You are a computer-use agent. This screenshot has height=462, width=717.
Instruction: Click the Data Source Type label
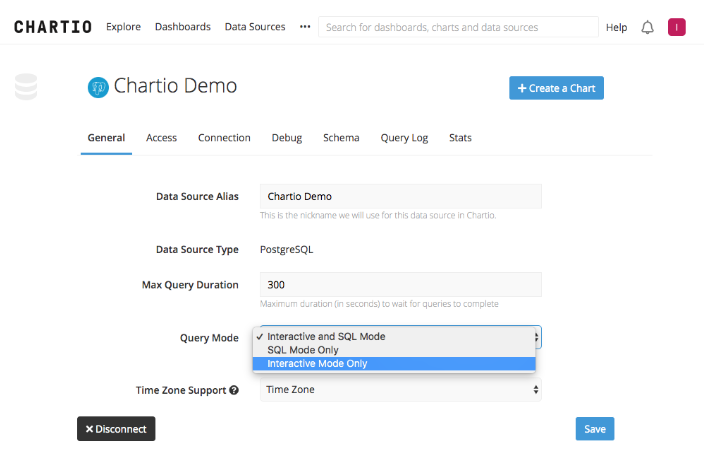tap(197, 250)
